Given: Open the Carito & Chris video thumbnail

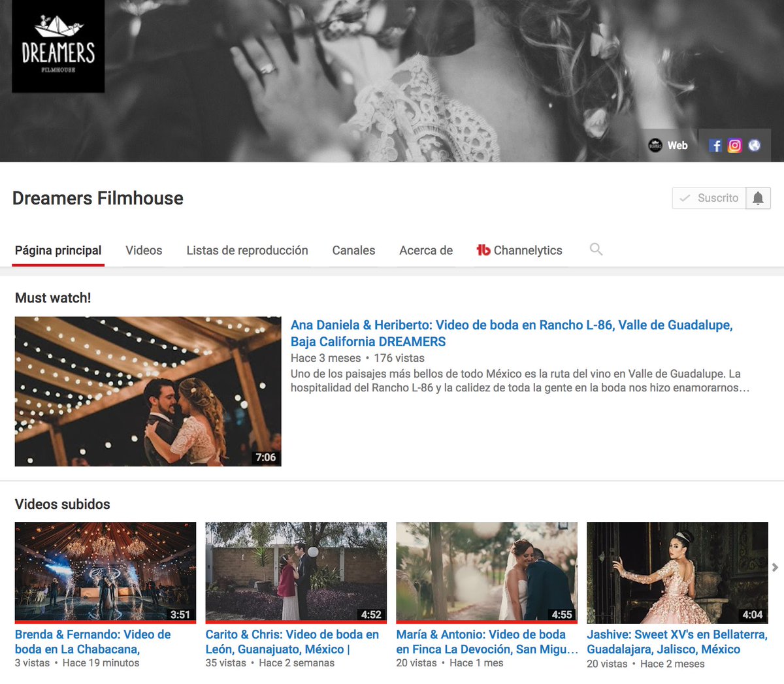Looking at the screenshot, I should (x=296, y=572).
